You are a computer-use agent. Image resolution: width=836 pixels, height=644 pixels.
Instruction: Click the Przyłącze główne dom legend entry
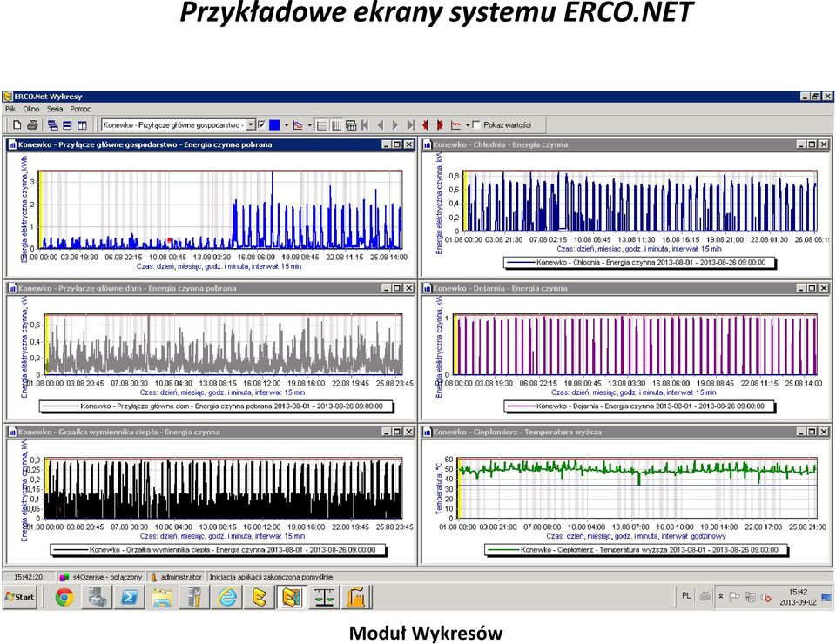click(x=216, y=406)
